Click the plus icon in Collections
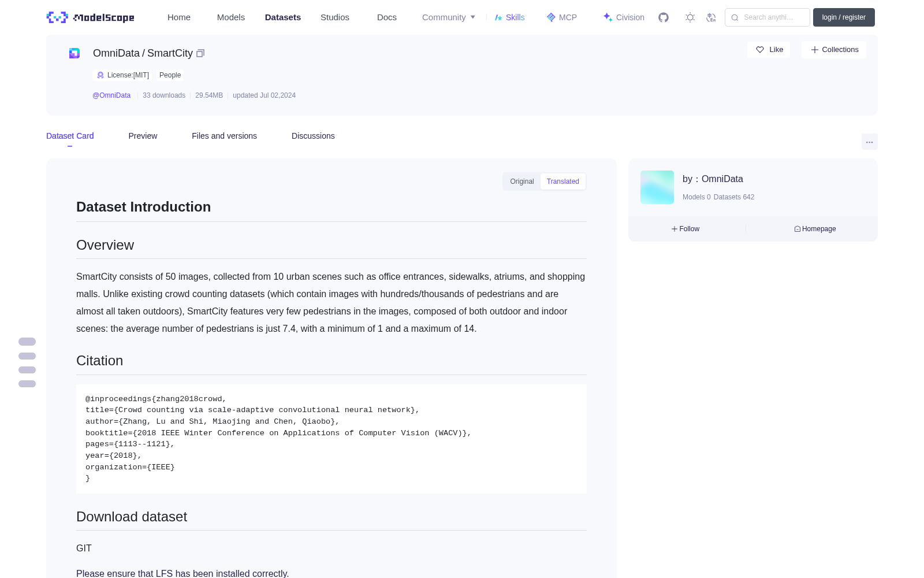Screen dimensions: 924x578 pyautogui.click(x=815, y=50)
